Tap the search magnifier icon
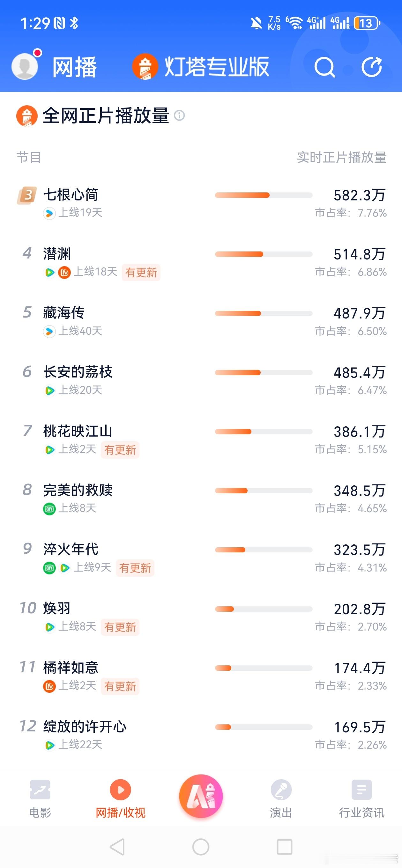The width and height of the screenshot is (402, 868). [324, 67]
